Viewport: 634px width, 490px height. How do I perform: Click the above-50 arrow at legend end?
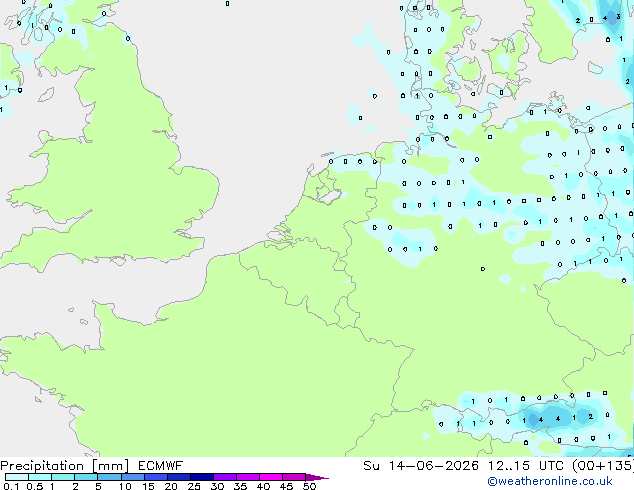pos(317,477)
